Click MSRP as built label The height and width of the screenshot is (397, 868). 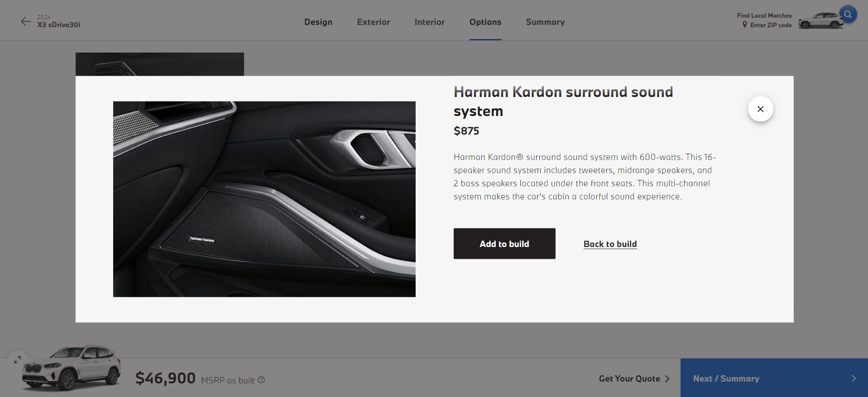tap(228, 380)
